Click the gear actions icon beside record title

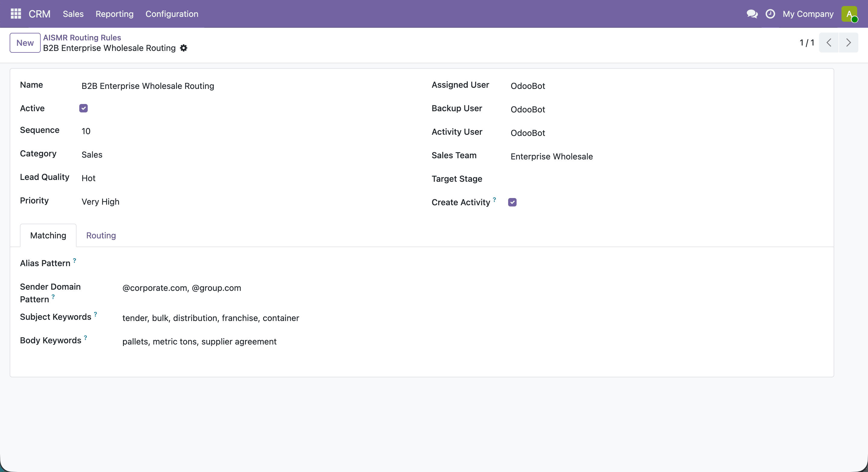(x=184, y=48)
